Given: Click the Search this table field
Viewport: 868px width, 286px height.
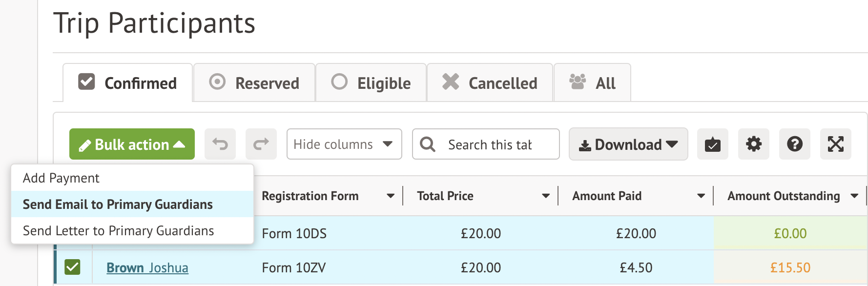Looking at the screenshot, I should [486, 144].
